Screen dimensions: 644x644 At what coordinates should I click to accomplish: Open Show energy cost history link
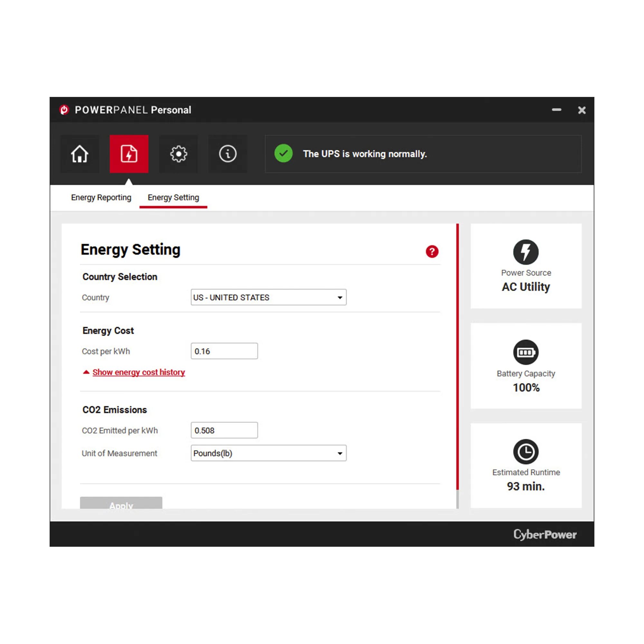(139, 372)
